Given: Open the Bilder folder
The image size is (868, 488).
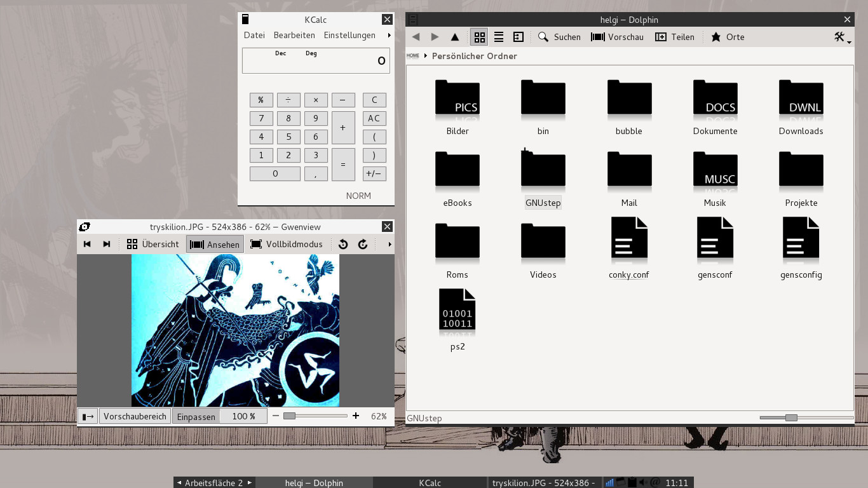Looking at the screenshot, I should coord(458,107).
